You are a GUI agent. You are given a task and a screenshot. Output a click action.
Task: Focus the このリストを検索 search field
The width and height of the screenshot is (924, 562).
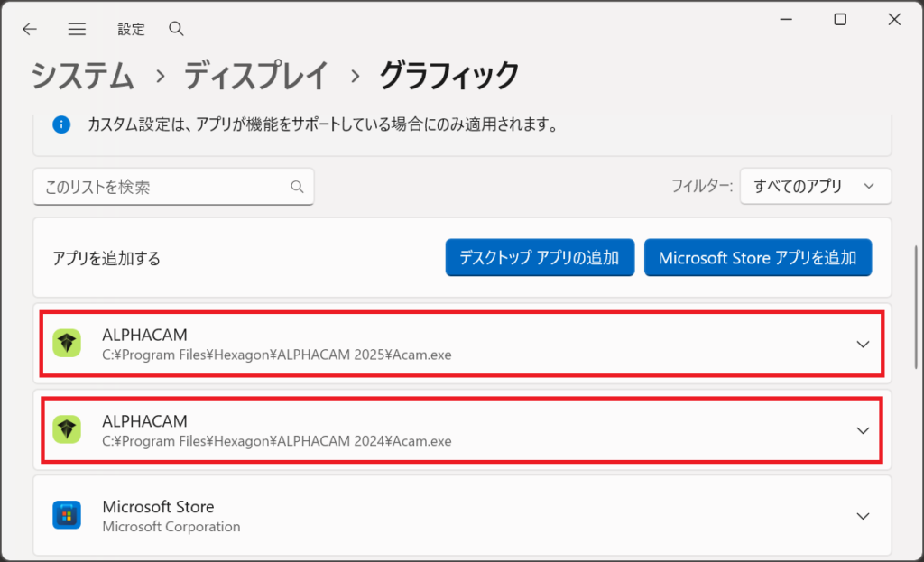point(162,187)
